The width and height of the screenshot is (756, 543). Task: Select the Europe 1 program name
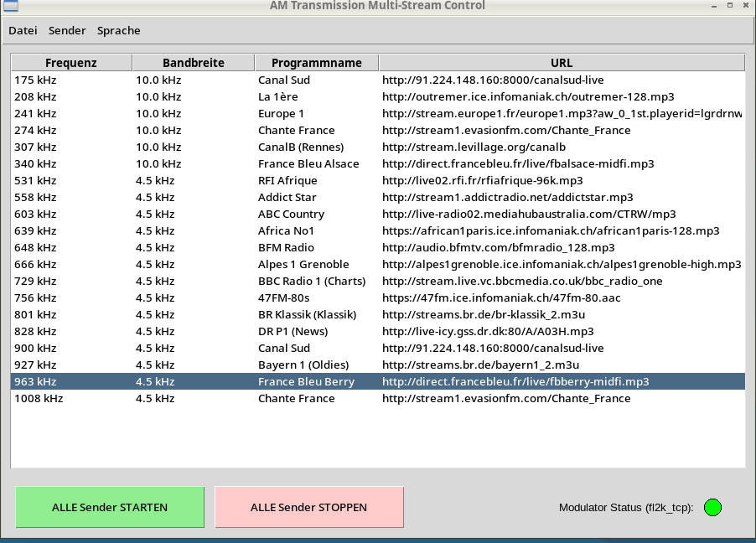(x=281, y=114)
